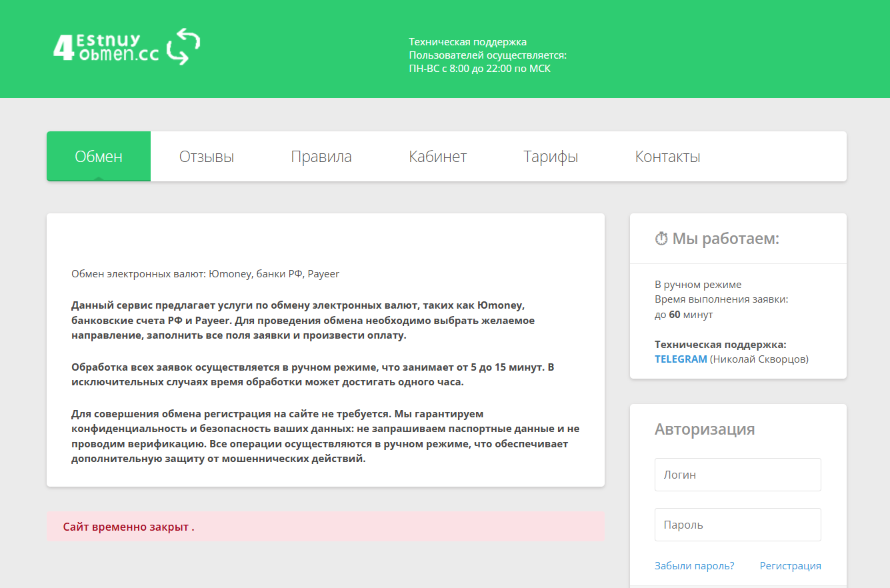Click the "Сайт временно закрыт" notice banner
The width and height of the screenshot is (890, 588).
(x=325, y=526)
